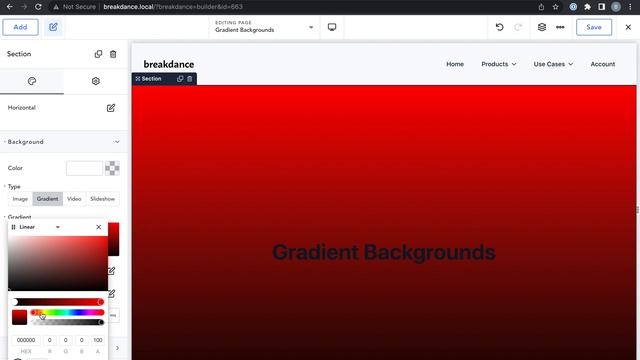Click the hue rainbow slider

pyautogui.click(x=67, y=313)
